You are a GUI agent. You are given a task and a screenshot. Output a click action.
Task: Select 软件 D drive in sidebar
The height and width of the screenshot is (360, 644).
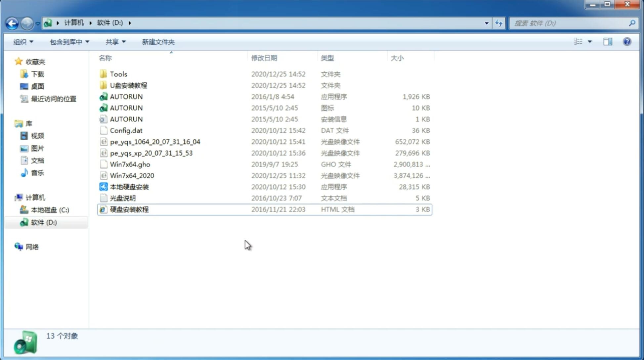(x=43, y=222)
